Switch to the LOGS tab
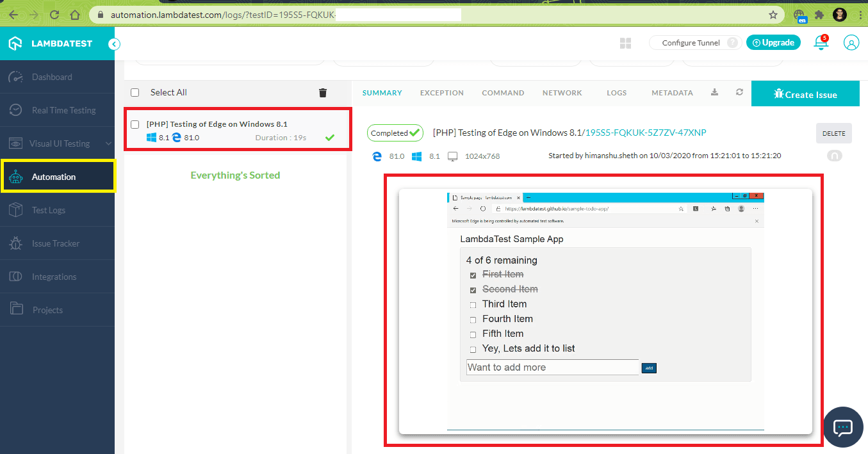 tap(617, 93)
